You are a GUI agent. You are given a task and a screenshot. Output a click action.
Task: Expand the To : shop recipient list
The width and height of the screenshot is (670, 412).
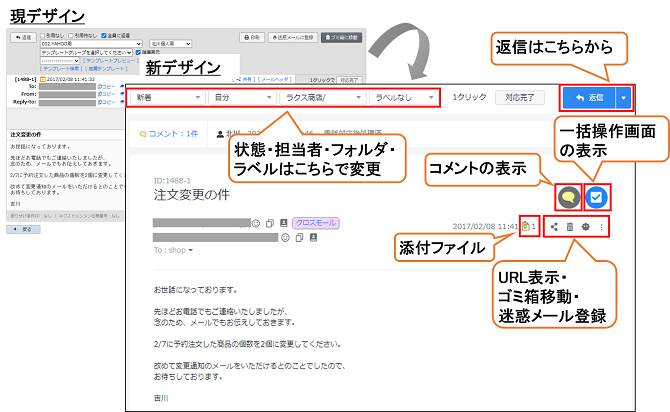click(x=173, y=250)
